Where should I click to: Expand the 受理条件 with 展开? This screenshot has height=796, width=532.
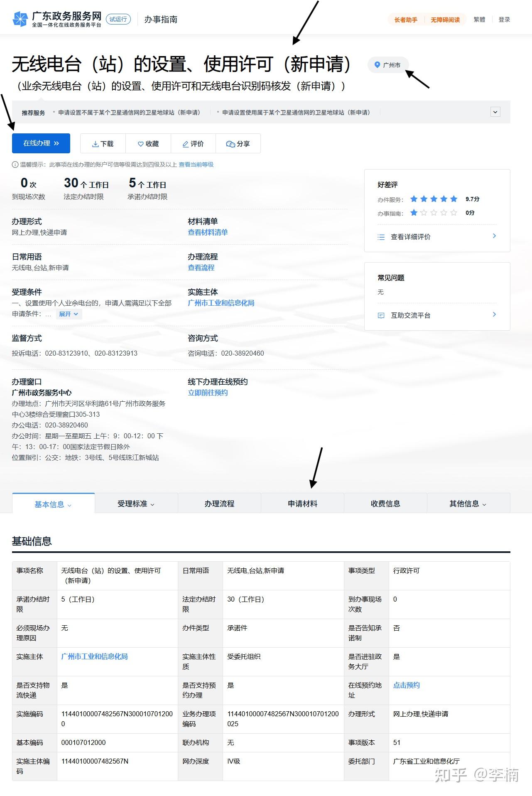click(x=69, y=314)
